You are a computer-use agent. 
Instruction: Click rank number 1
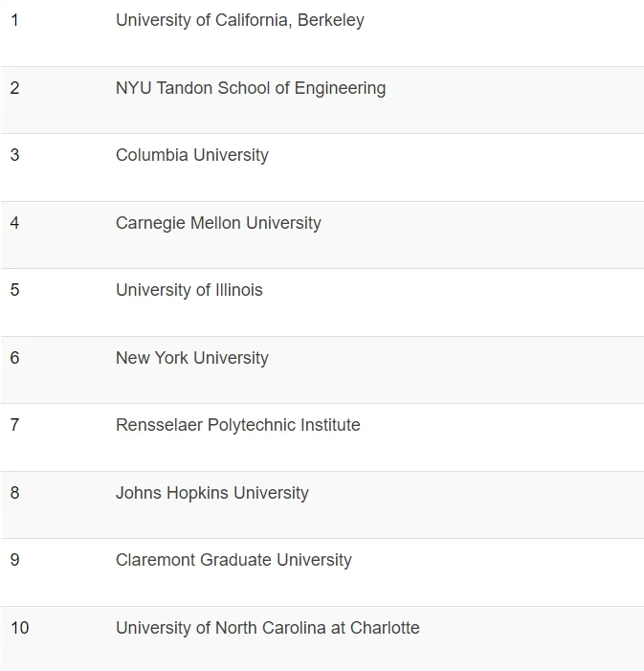(x=15, y=20)
